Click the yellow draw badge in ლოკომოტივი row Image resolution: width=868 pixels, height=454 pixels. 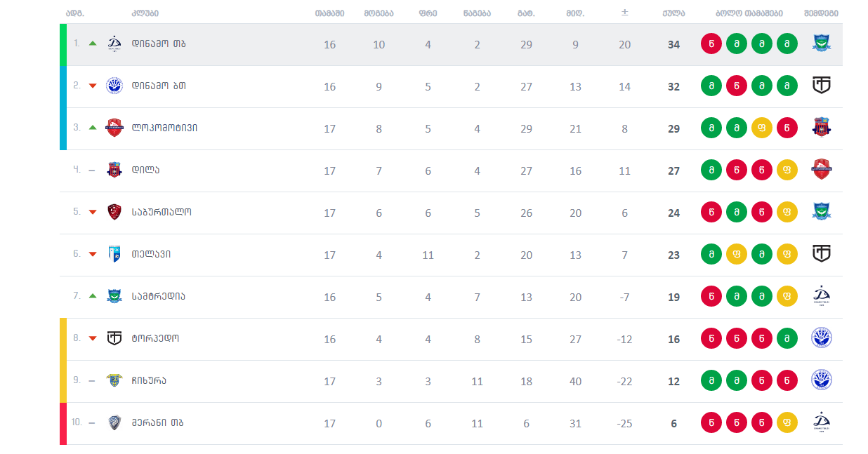click(x=762, y=128)
